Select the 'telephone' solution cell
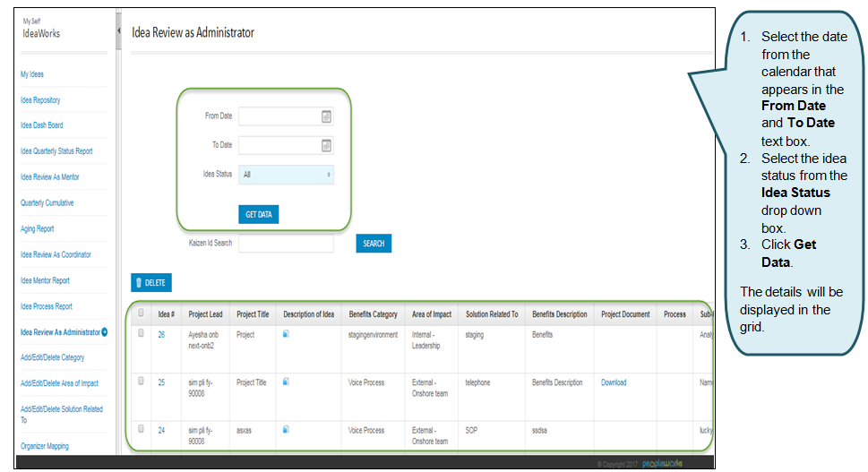The image size is (868, 472). (x=477, y=382)
